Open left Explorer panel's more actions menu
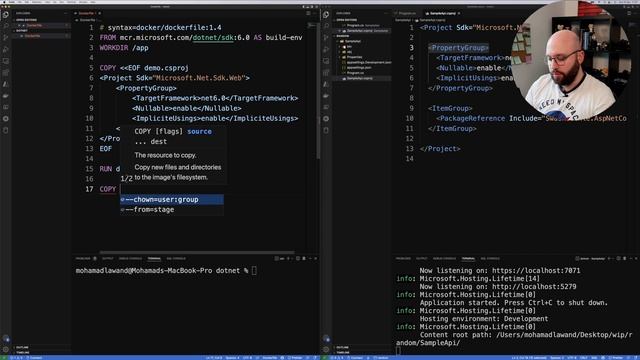This screenshot has width=640, height=360. [x=66, y=13]
